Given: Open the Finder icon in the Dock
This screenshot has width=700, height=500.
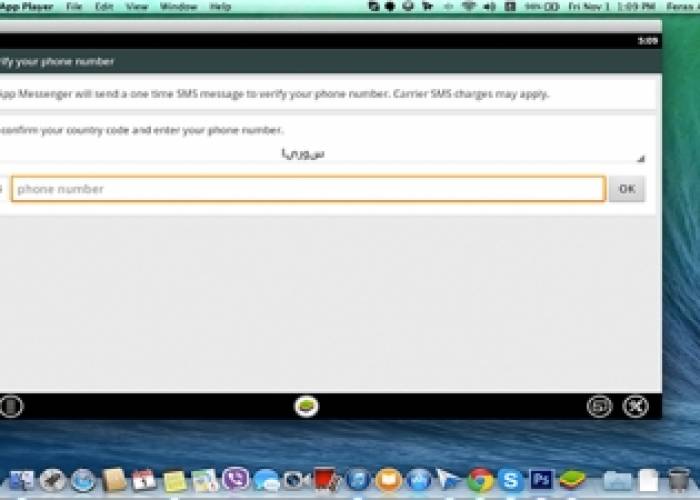Looking at the screenshot, I should (x=21, y=481).
